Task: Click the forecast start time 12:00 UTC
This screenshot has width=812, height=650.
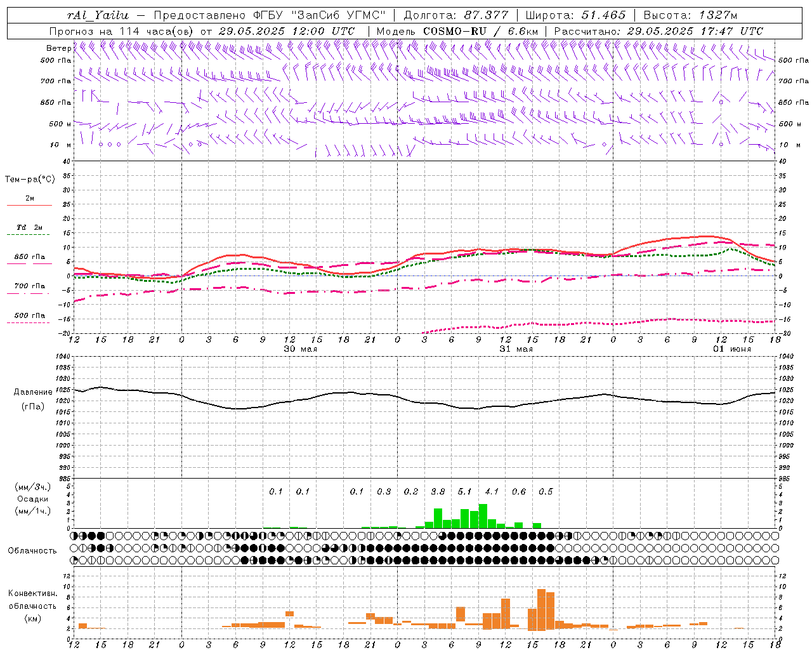Action: coord(323,31)
